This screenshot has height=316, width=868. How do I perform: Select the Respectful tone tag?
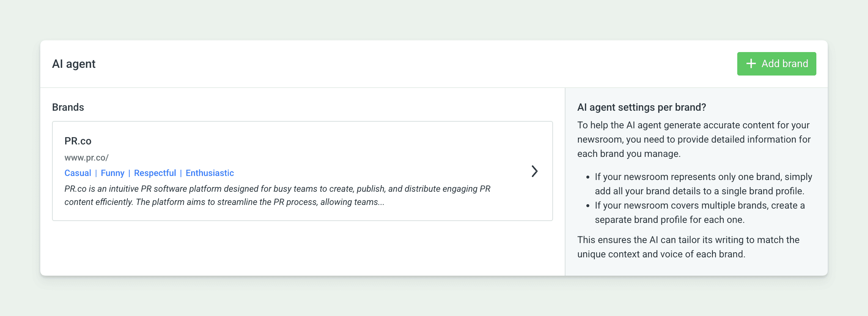pyautogui.click(x=155, y=173)
